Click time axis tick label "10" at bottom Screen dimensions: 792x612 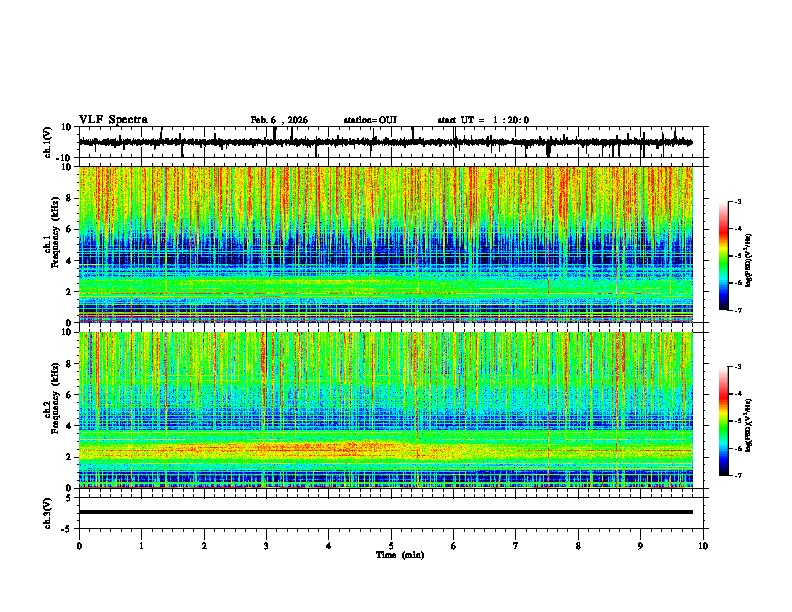click(x=703, y=546)
